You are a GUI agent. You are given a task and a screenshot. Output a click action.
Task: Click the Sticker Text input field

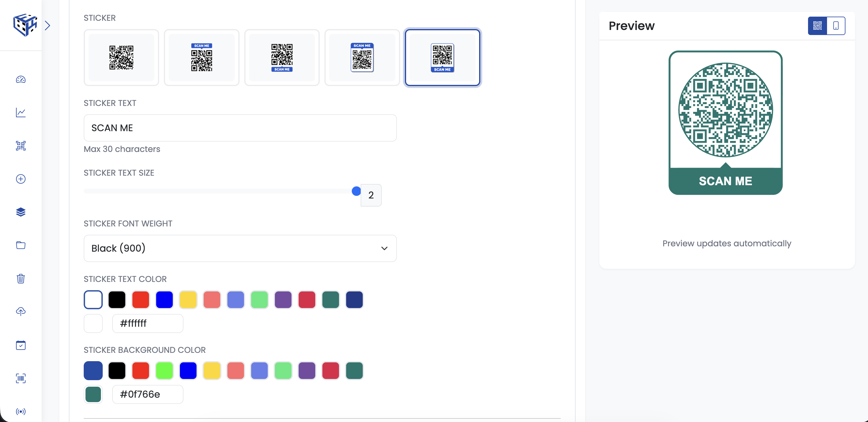(240, 128)
